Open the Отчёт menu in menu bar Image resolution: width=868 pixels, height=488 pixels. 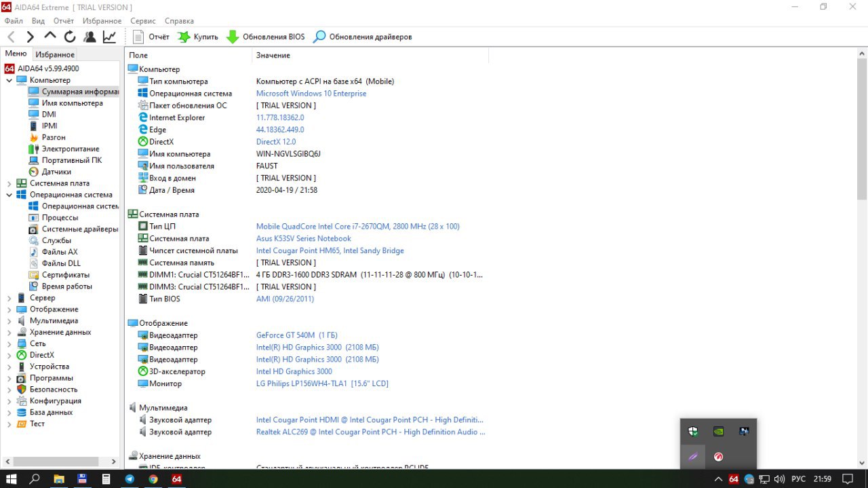pos(64,21)
